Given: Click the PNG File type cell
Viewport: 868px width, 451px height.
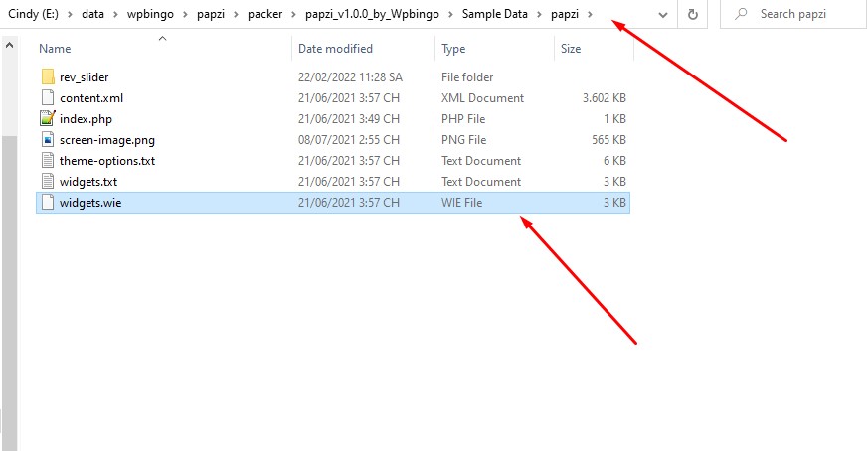Looking at the screenshot, I should pos(464,140).
